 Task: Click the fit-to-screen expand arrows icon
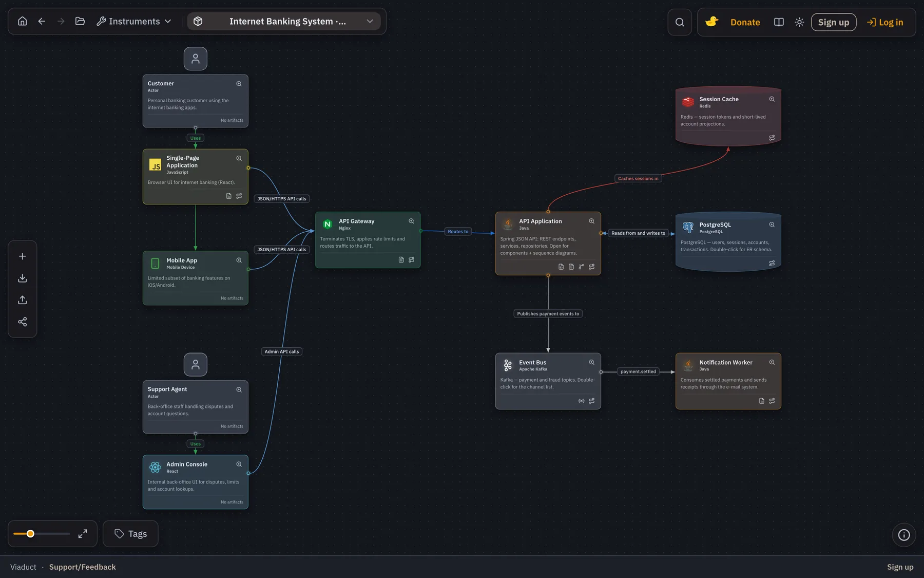click(83, 534)
